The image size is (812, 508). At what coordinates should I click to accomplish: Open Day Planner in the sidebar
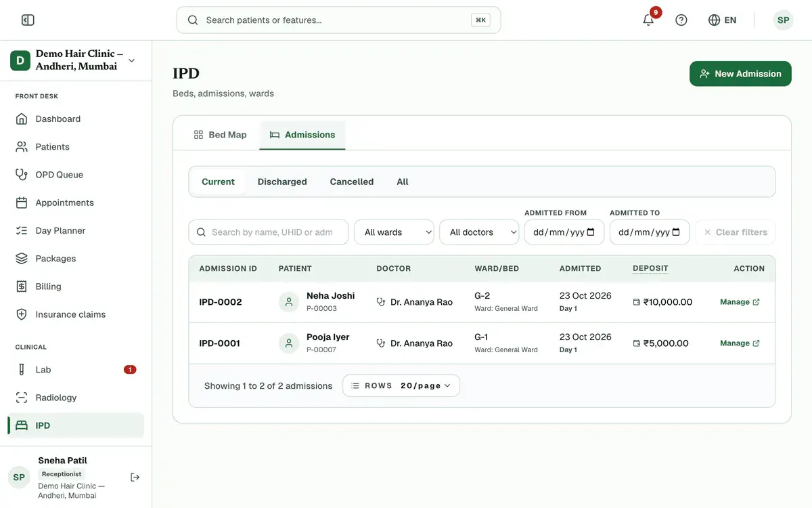(x=76, y=231)
